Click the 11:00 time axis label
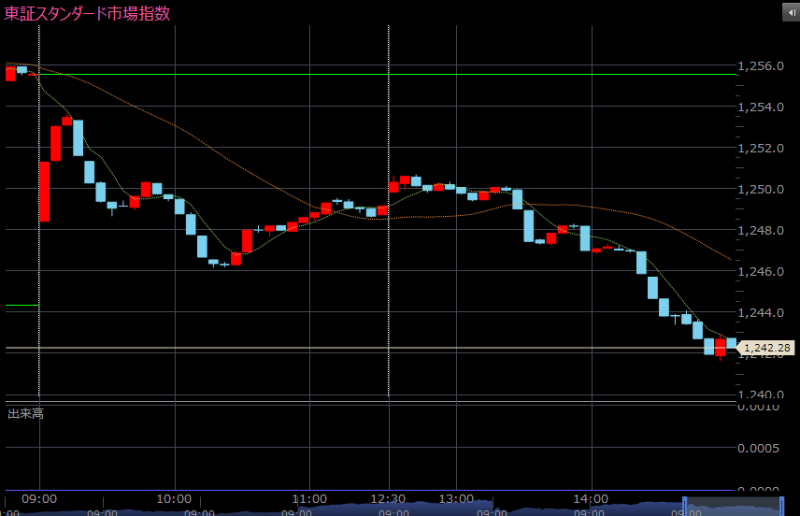The height and width of the screenshot is (516, 800). pos(309,499)
